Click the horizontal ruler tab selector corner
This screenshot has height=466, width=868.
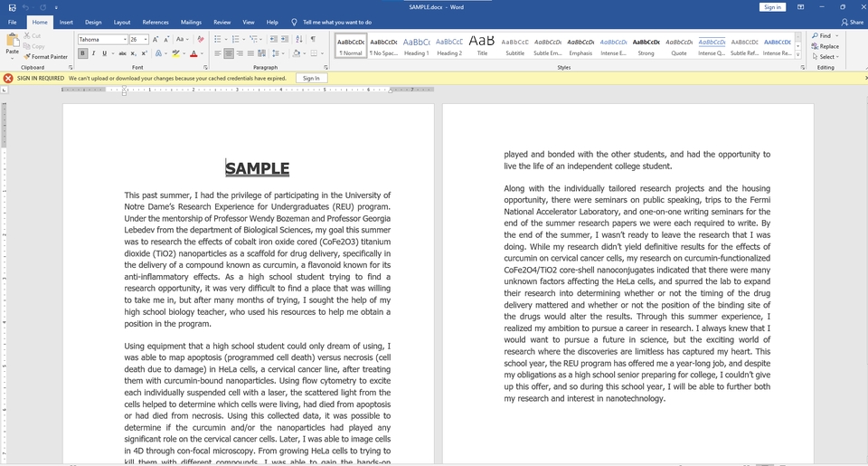tap(4, 90)
